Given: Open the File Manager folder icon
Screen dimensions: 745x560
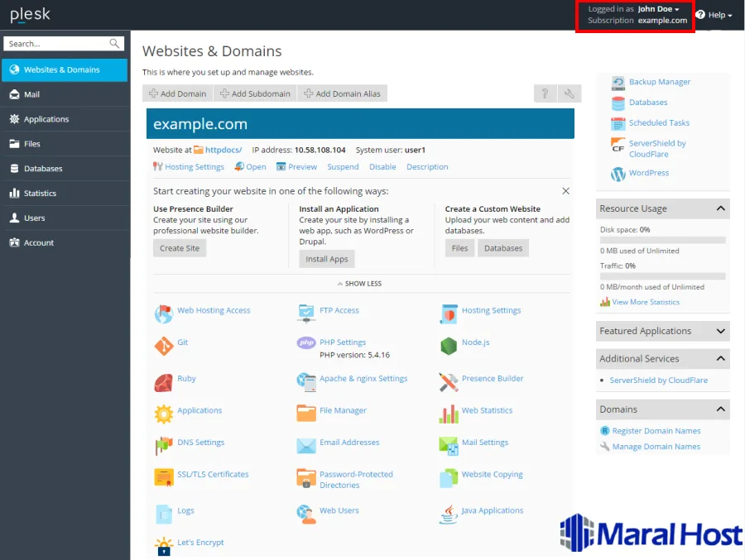Looking at the screenshot, I should tap(306, 413).
